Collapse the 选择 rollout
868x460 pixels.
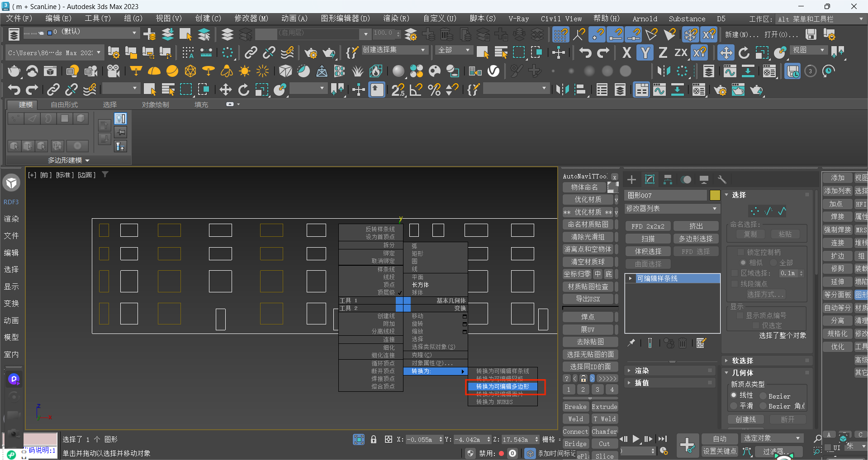768,195
